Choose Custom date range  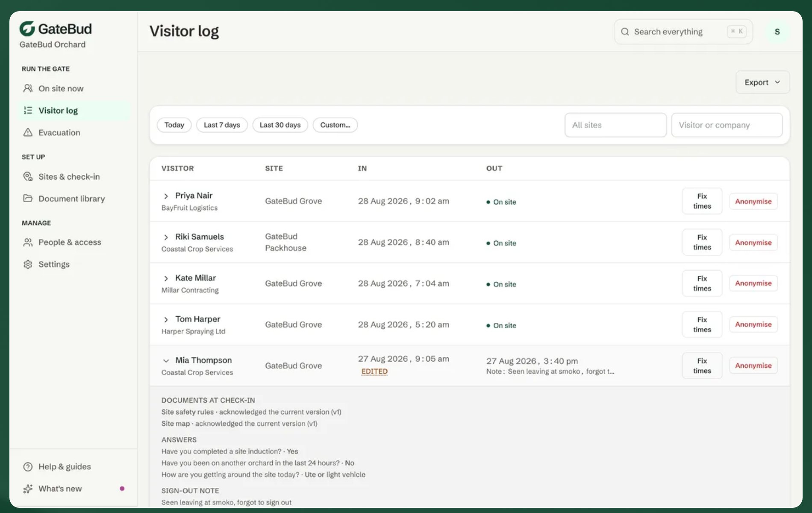pos(335,125)
